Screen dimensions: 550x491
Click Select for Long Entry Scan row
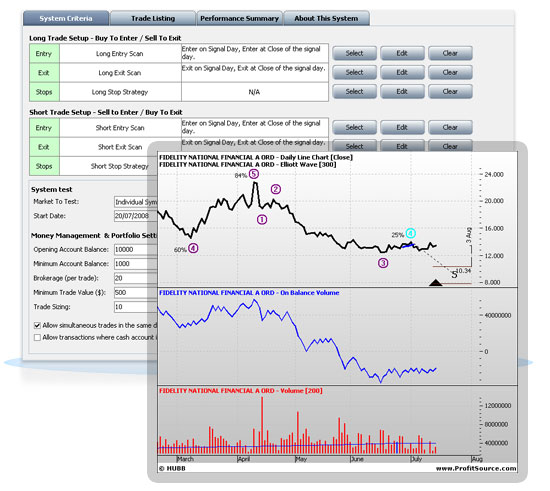354,53
